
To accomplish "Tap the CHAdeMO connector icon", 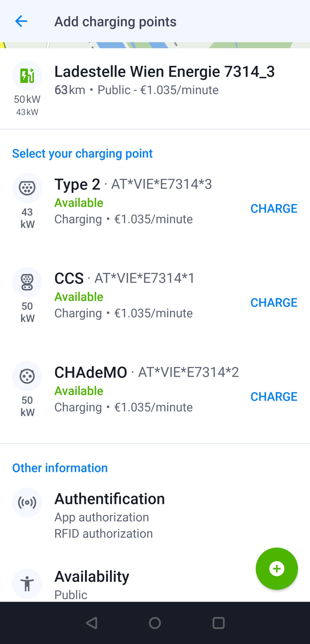I will [27, 376].
